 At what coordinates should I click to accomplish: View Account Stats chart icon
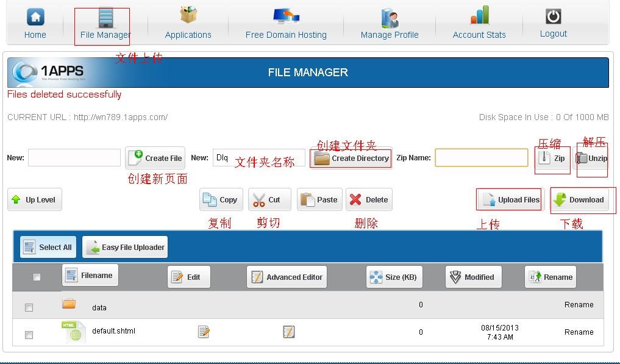coord(479,16)
